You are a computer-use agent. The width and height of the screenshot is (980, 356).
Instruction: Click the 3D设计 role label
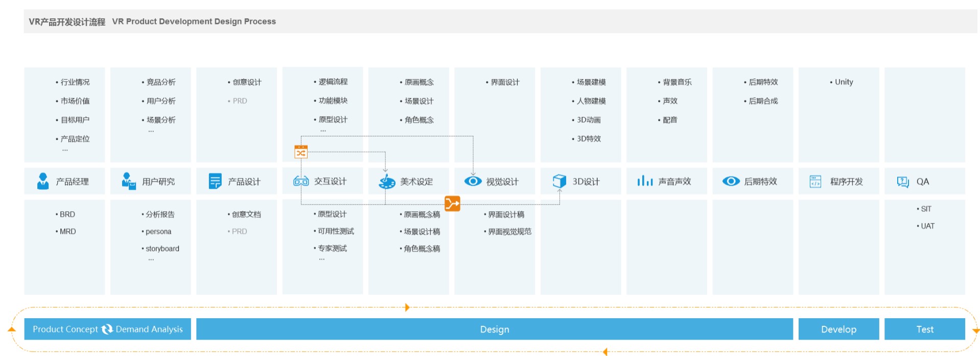coord(586,182)
